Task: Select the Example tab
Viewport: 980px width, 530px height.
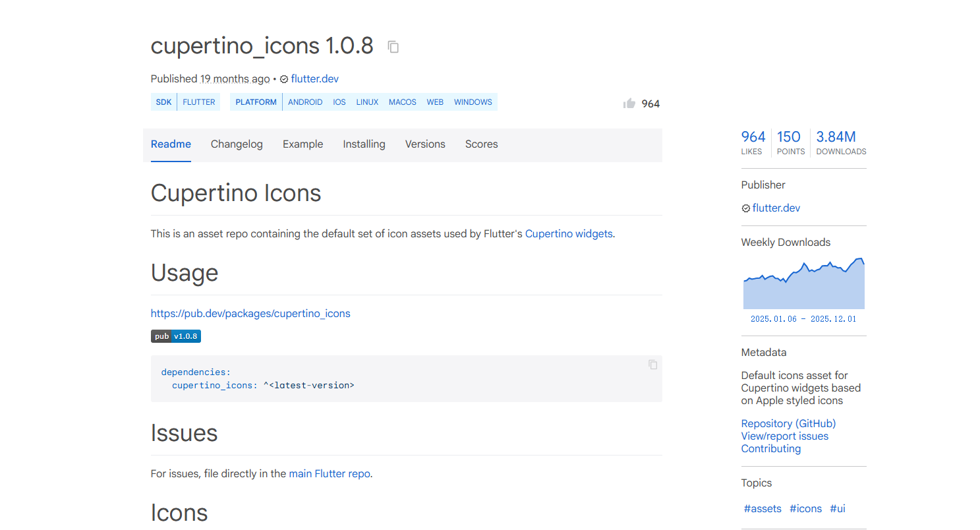Action: [303, 144]
